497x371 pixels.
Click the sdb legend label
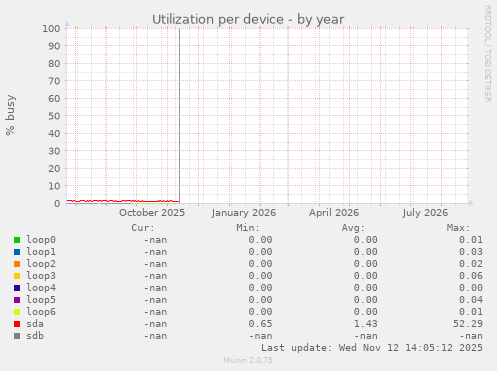point(35,336)
